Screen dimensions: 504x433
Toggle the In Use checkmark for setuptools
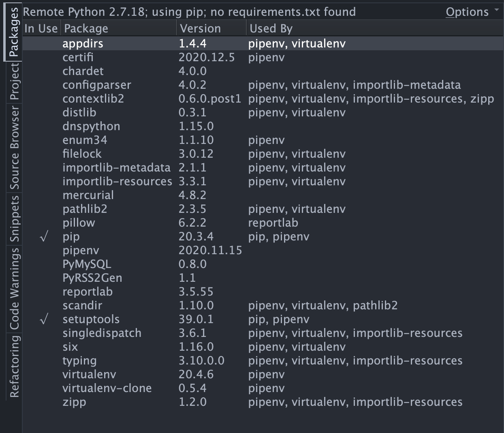[44, 319]
